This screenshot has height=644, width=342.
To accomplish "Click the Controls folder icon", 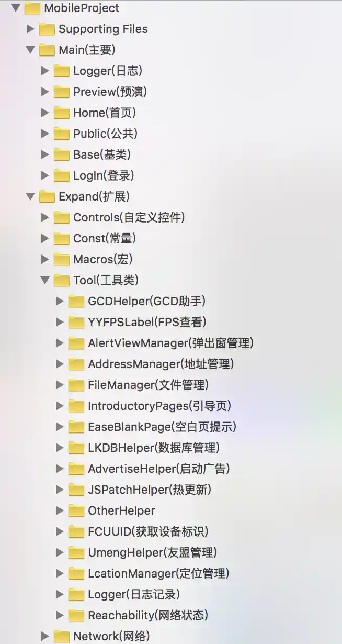I will tap(62, 217).
